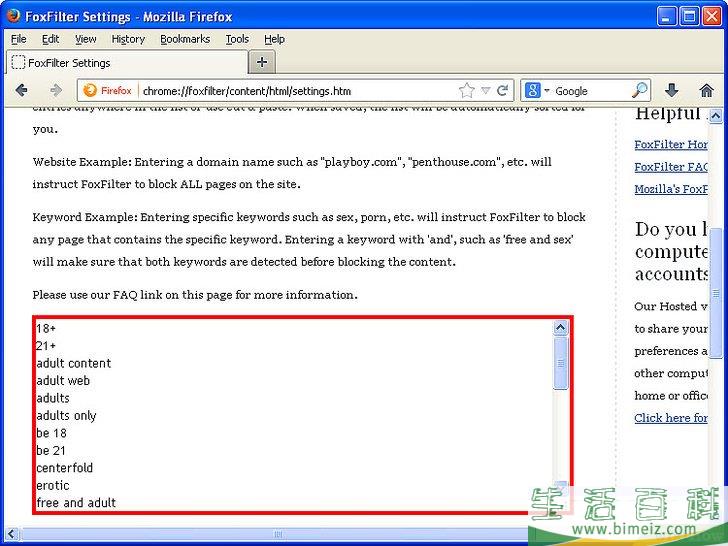Select the 'adult web' keyword line
Viewport: 728px width, 546px height.
pos(63,381)
